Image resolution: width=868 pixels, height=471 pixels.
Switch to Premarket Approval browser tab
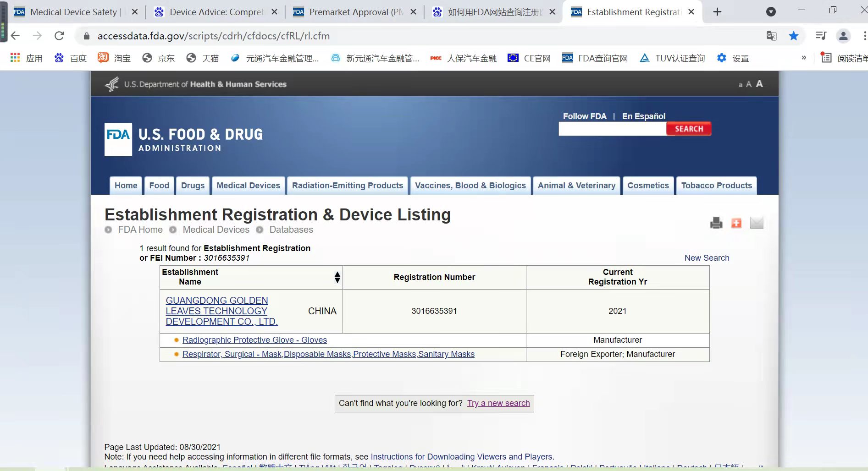click(348, 12)
